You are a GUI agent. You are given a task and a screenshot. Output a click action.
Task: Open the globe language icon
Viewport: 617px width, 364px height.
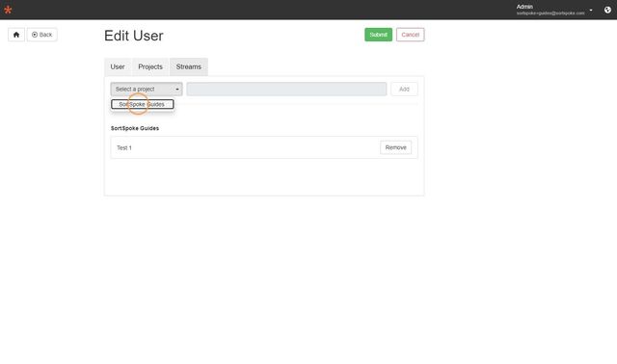(x=607, y=10)
